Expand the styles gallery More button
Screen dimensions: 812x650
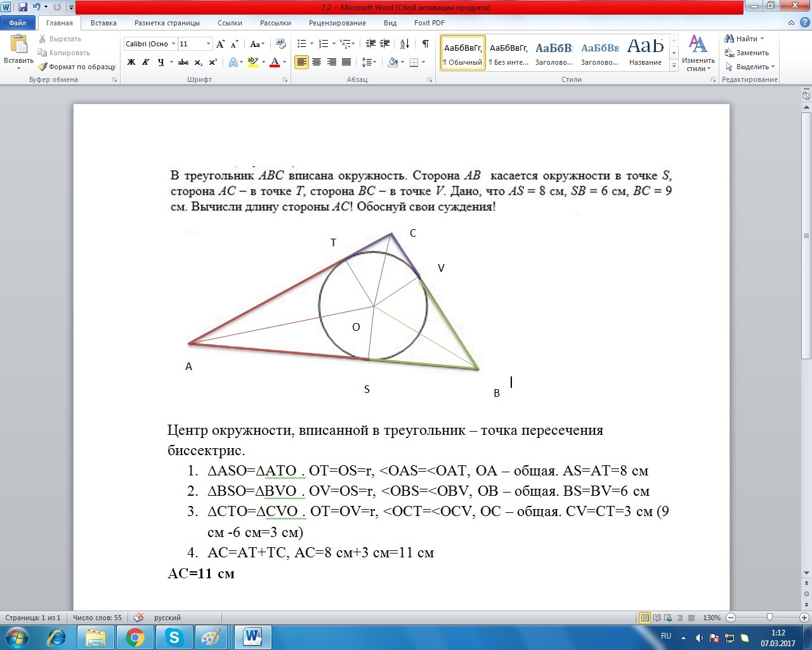674,66
